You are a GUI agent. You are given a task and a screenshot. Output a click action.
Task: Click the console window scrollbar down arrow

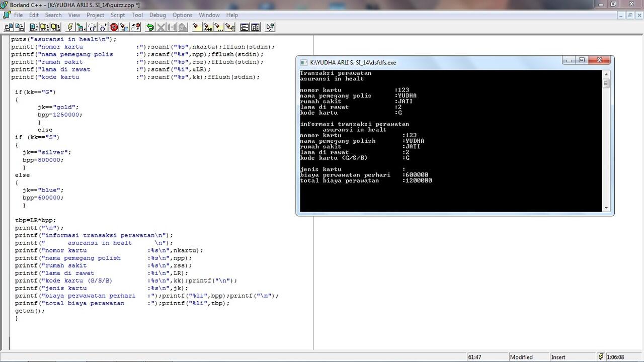[606, 206]
